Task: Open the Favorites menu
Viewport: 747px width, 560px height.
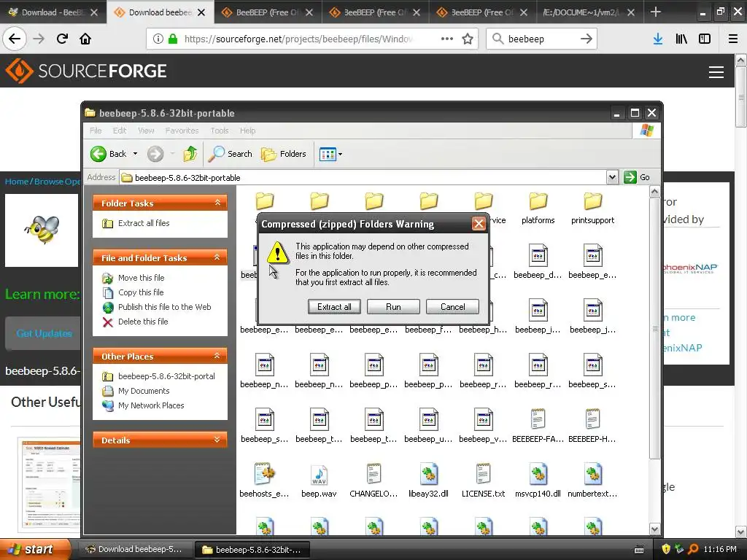Action: (x=182, y=131)
